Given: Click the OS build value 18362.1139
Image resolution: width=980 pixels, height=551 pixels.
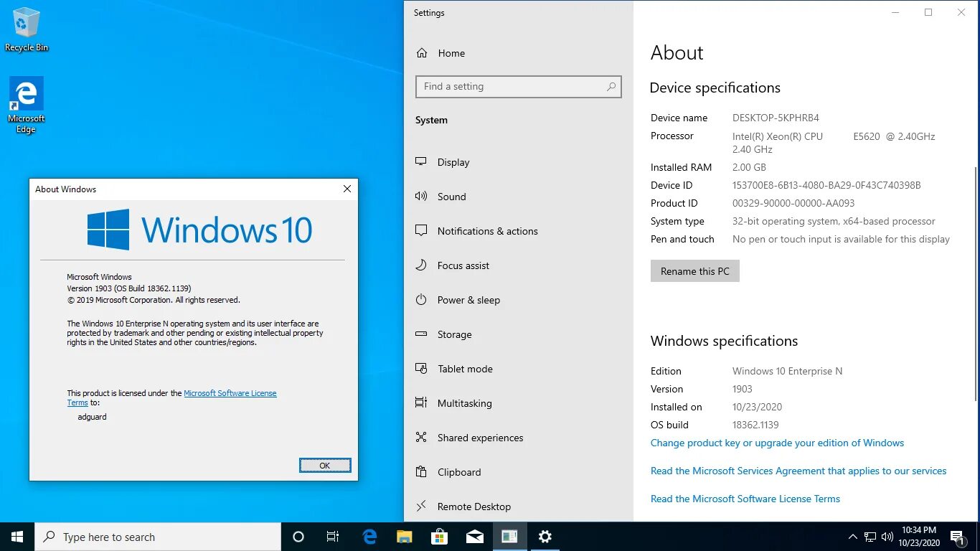Looking at the screenshot, I should click(x=755, y=425).
